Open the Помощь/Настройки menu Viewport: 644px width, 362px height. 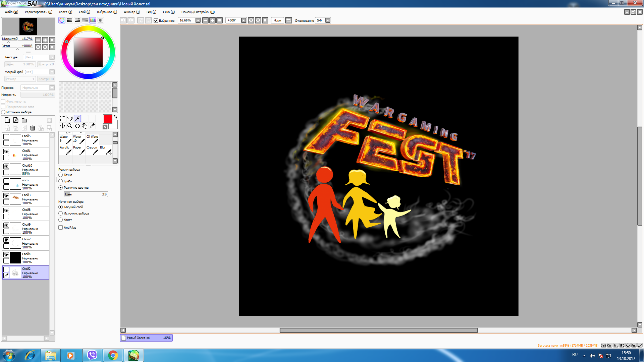(x=198, y=12)
